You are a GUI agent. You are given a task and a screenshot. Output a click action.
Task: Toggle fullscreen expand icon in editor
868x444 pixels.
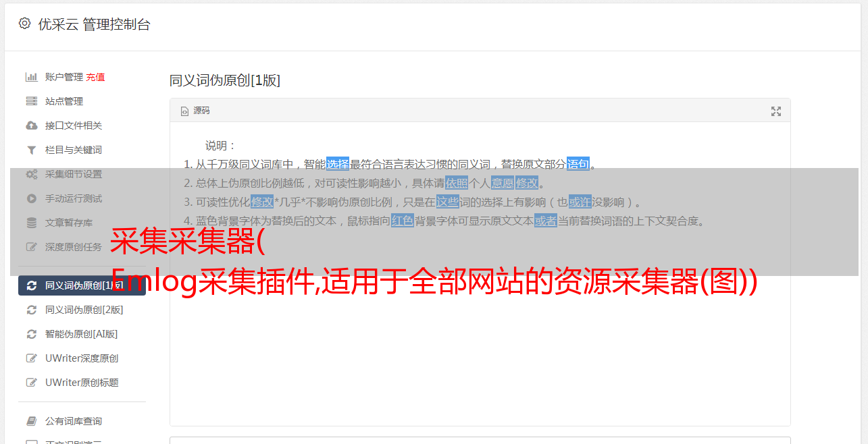[776, 111]
